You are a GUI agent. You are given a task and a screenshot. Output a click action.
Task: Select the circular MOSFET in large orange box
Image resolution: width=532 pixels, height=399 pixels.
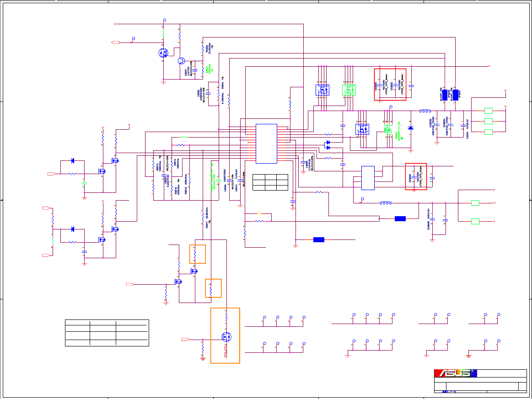tap(226, 337)
